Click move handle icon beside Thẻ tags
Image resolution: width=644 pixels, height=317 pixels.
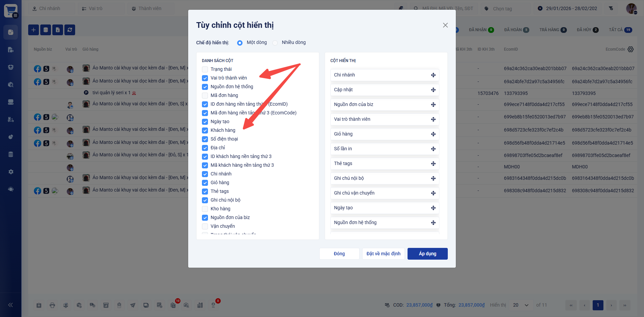pos(433,164)
